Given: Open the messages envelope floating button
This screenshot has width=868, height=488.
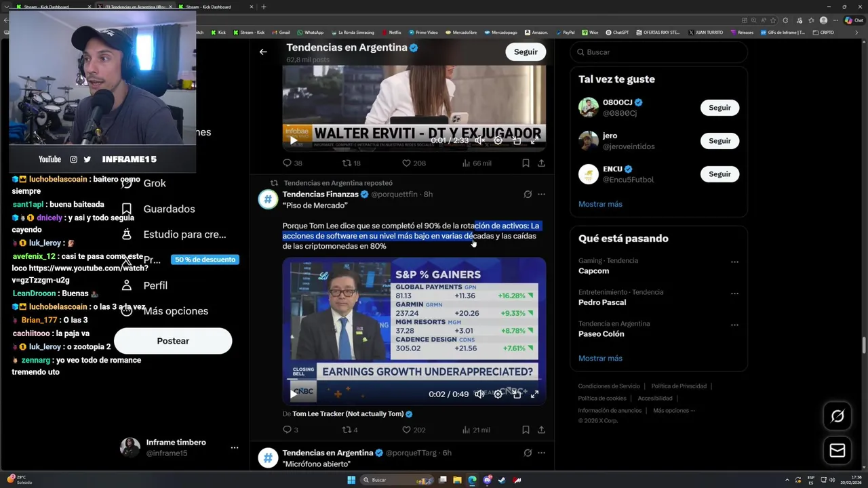Looking at the screenshot, I should pyautogui.click(x=837, y=450).
